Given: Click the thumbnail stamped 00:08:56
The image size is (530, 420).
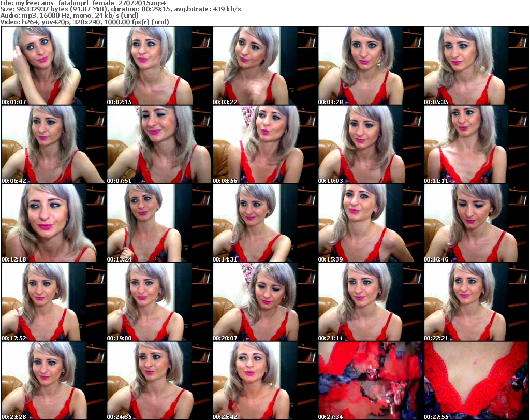Looking at the screenshot, I should point(265,144).
